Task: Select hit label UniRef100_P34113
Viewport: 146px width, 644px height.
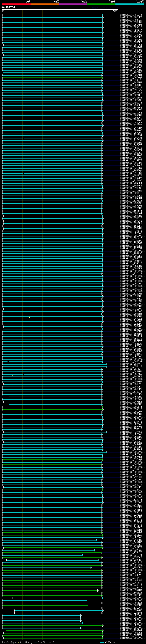Action: pyautogui.click(x=131, y=354)
